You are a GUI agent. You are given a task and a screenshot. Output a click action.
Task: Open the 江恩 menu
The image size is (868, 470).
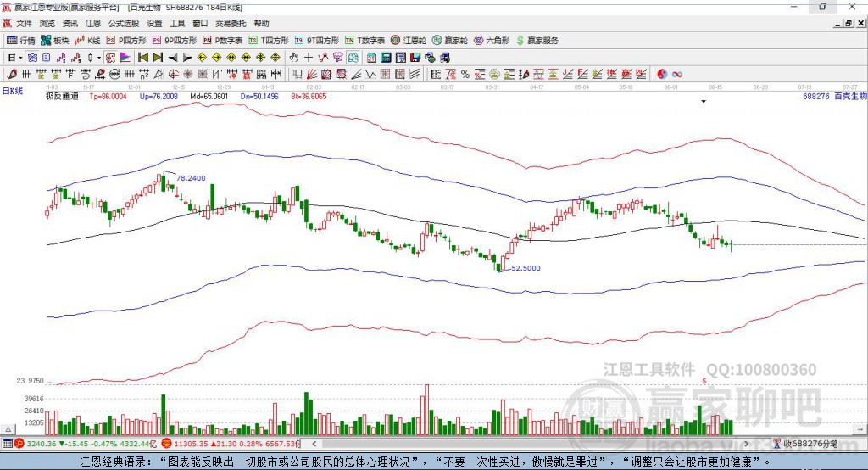coord(93,23)
